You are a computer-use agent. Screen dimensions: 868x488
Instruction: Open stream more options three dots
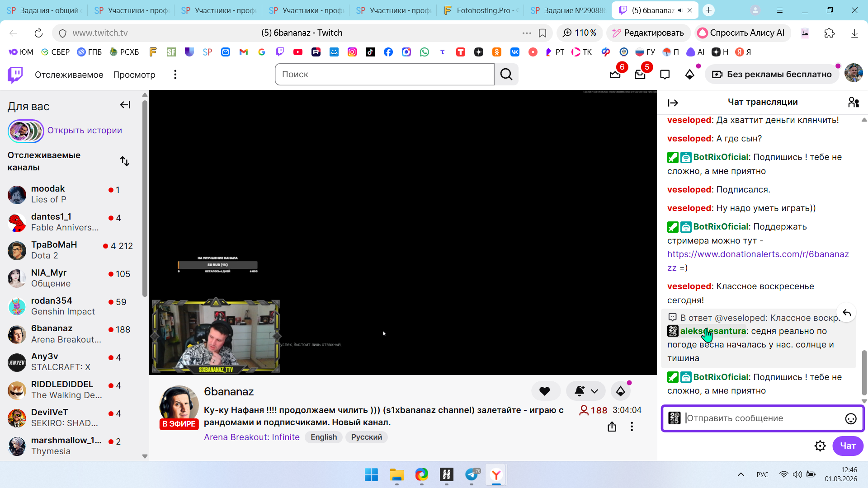point(632,427)
